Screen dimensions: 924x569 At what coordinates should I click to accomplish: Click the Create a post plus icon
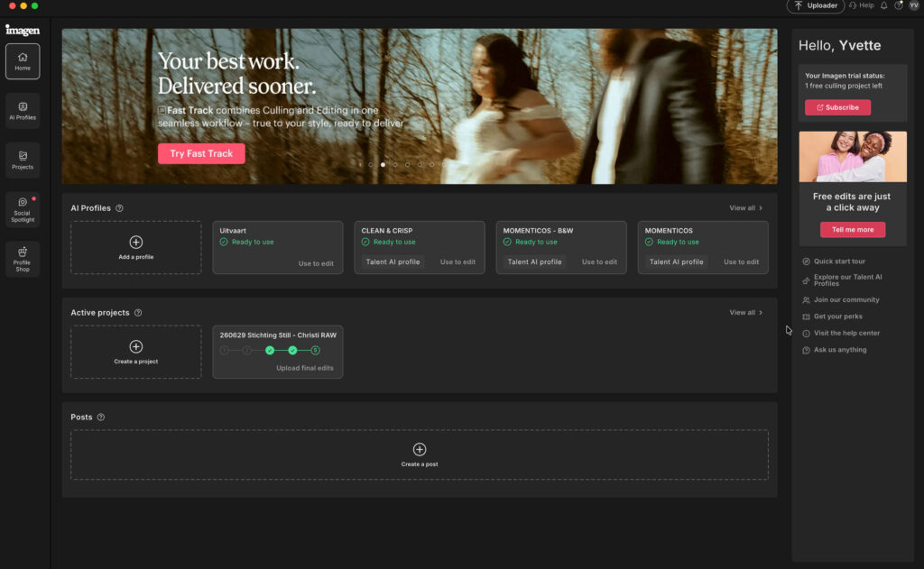click(x=420, y=449)
